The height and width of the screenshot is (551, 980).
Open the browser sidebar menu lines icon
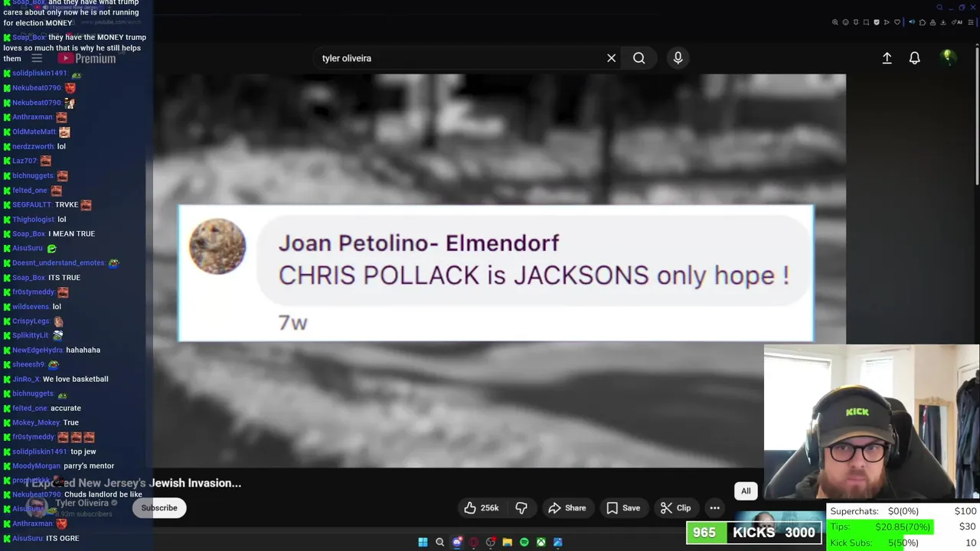tap(970, 22)
